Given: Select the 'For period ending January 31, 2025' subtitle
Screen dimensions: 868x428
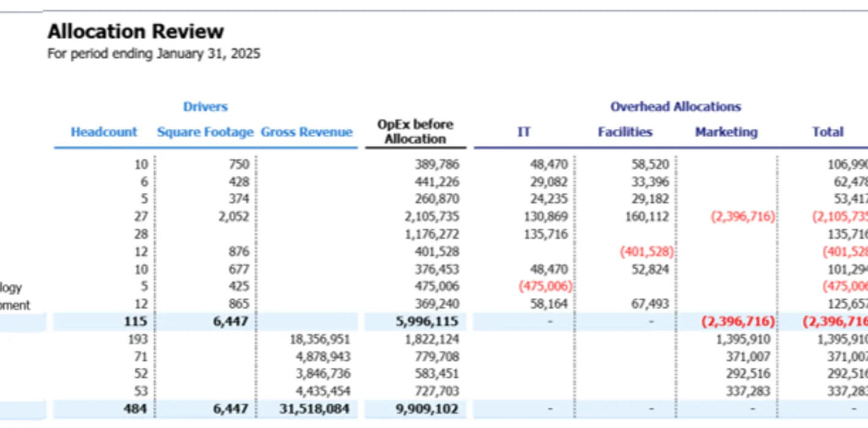Looking at the screenshot, I should (154, 54).
